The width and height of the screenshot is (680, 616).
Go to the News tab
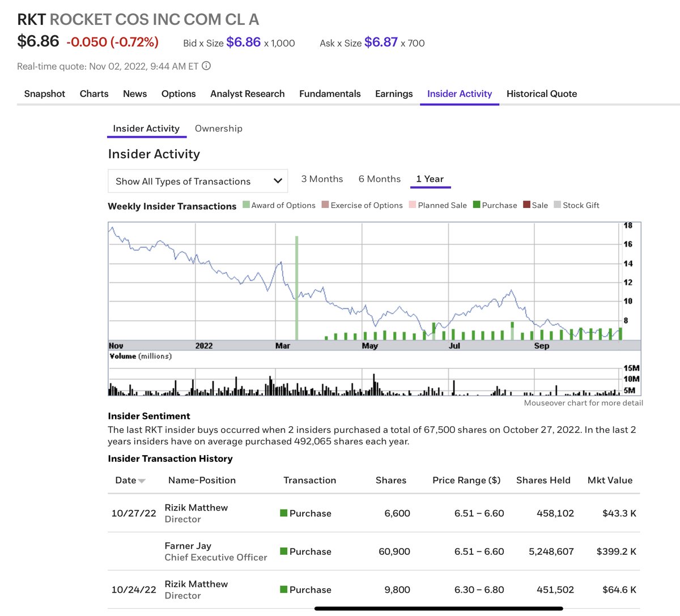click(135, 94)
